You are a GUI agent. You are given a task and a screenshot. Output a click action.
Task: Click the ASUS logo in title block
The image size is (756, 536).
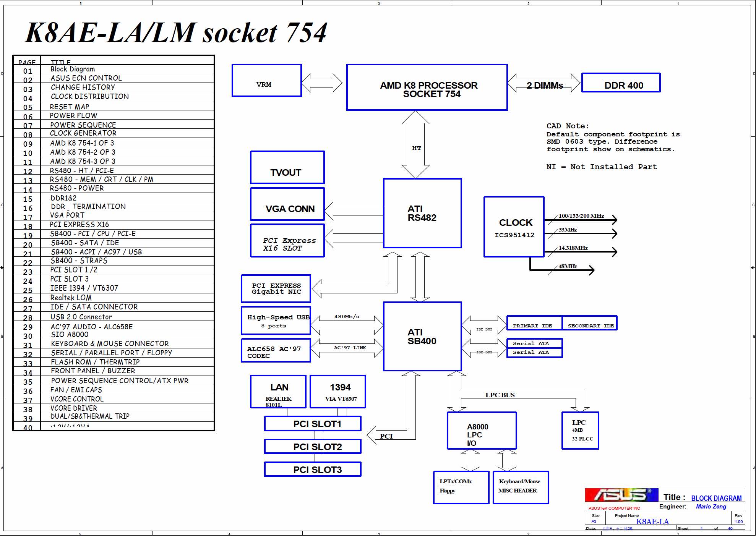(x=621, y=495)
